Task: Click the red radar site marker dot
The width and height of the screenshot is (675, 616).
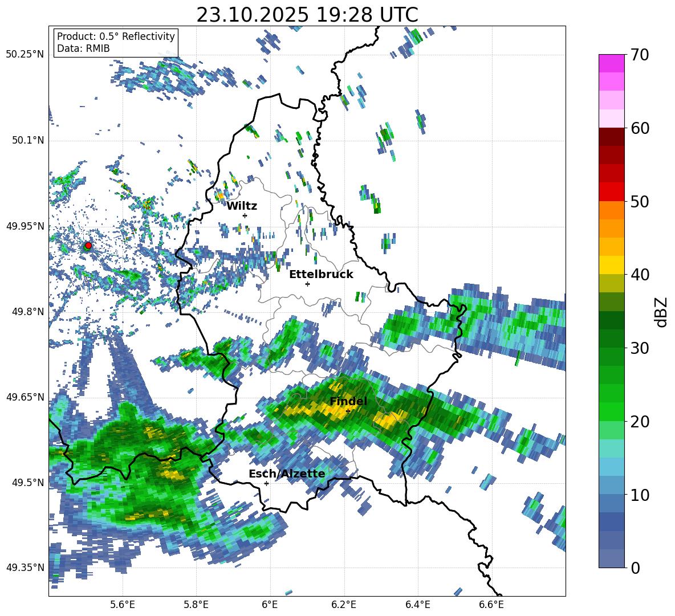Action: pyautogui.click(x=88, y=245)
